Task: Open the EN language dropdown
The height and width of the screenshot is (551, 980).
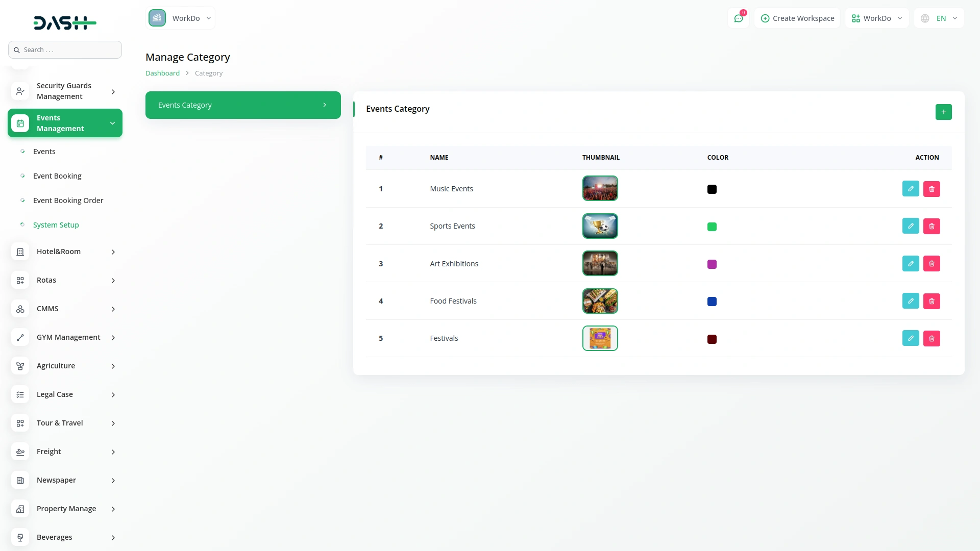Action: (939, 18)
